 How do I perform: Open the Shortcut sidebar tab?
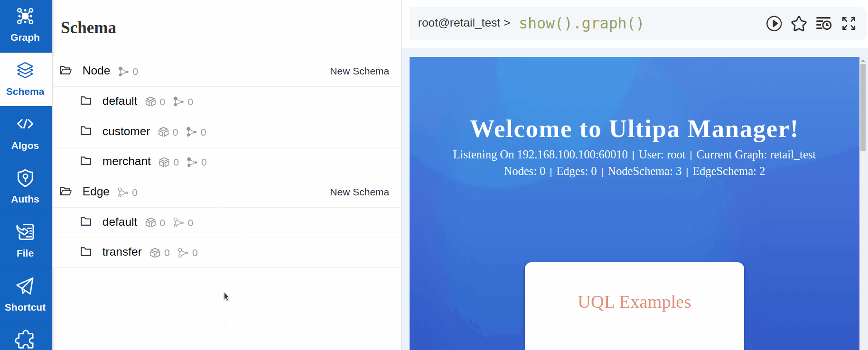click(x=26, y=295)
